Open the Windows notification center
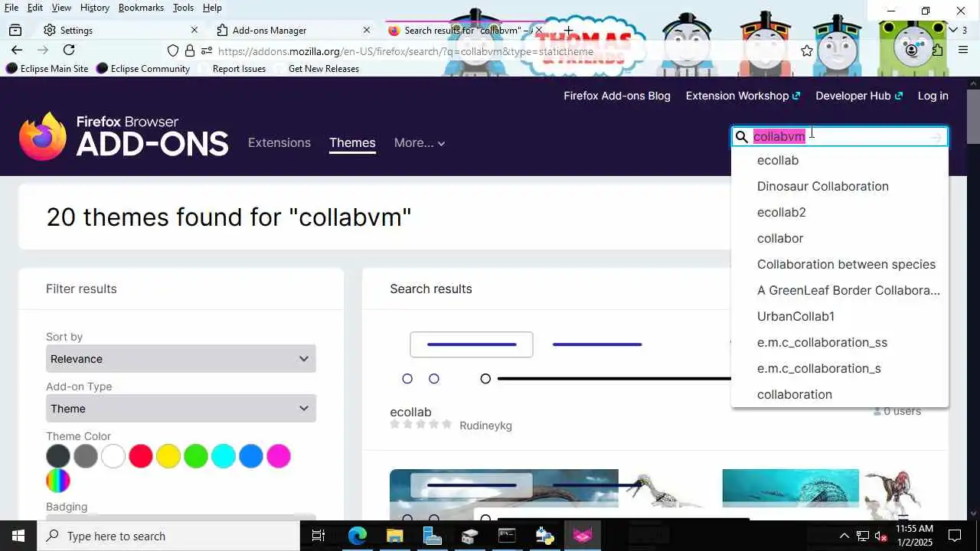Viewport: 980px width, 551px height. coord(955,536)
